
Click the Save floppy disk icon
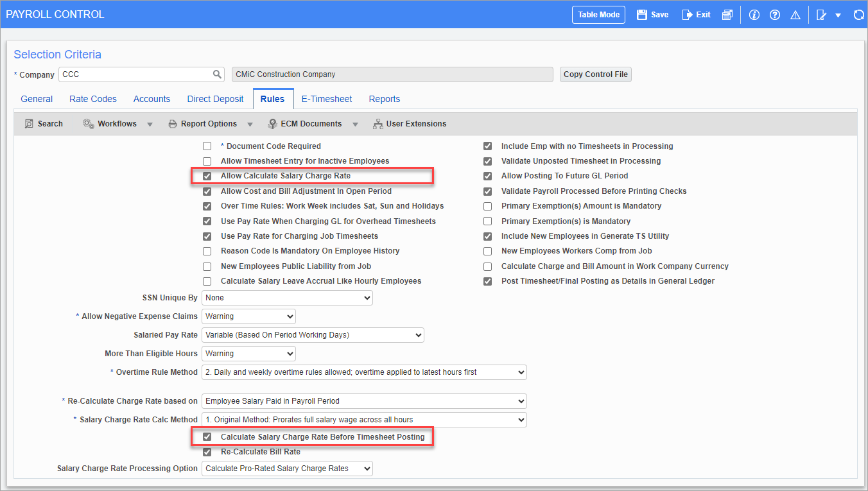tap(641, 15)
